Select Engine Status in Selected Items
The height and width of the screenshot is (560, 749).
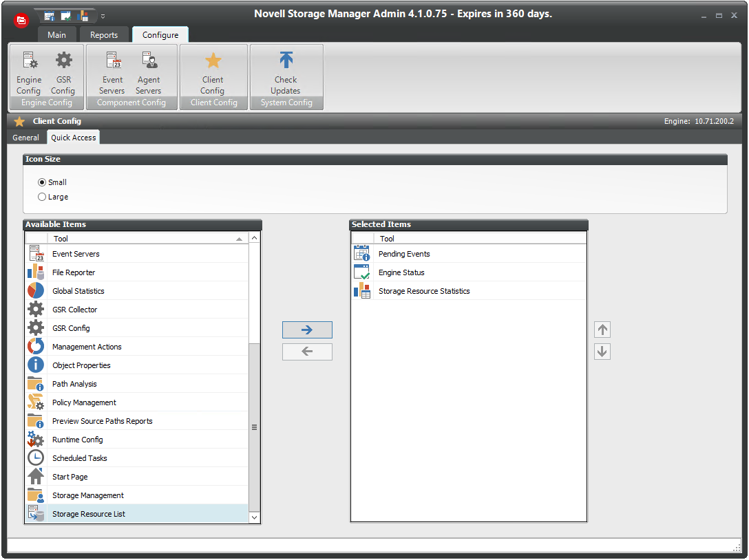tap(401, 272)
